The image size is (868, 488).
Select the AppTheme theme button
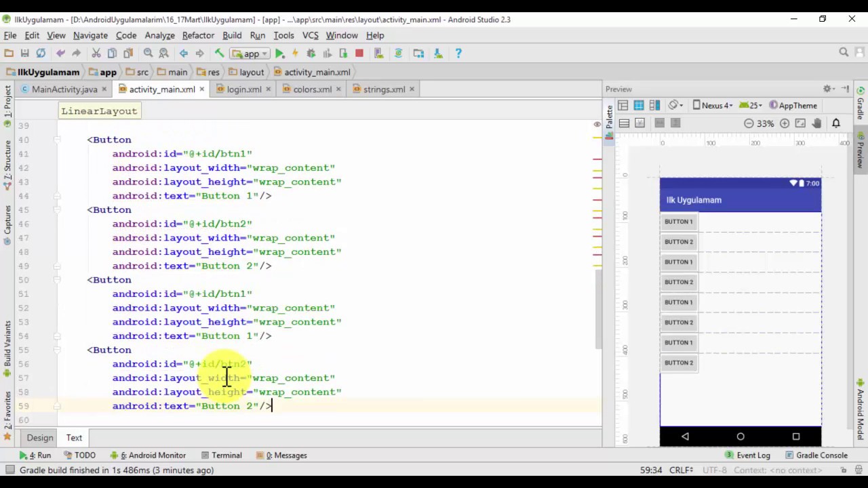pyautogui.click(x=793, y=106)
